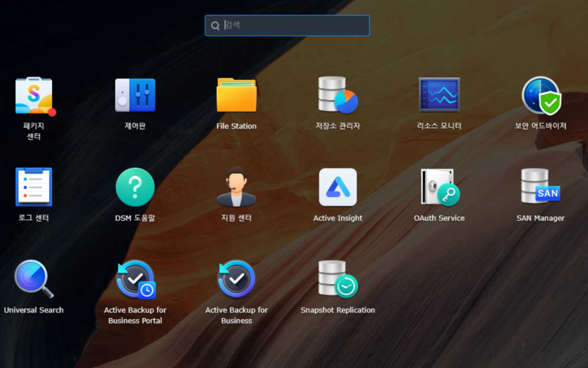Open 저장소 관리자 storage manager icon
This screenshot has height=368, width=588.
[338, 94]
